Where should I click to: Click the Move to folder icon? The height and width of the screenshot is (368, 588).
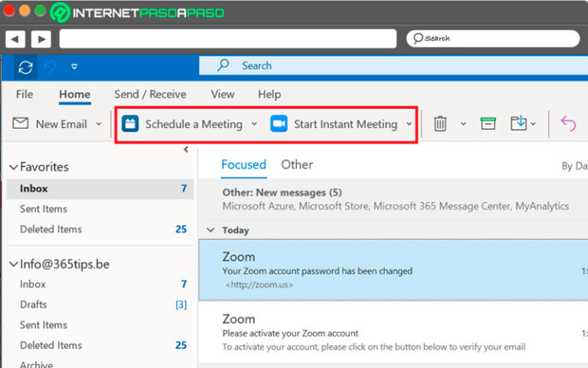pyautogui.click(x=518, y=123)
